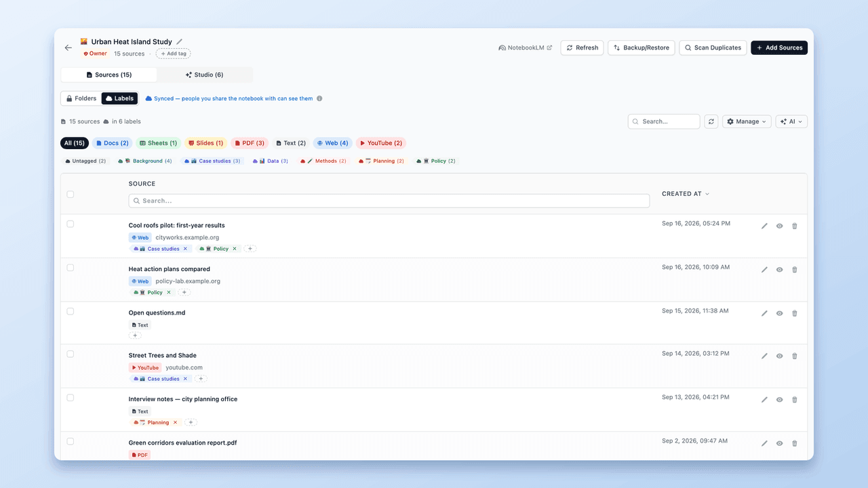This screenshot has width=868, height=488.
Task: Toggle eye icon for Interview notes row
Action: [779, 399]
